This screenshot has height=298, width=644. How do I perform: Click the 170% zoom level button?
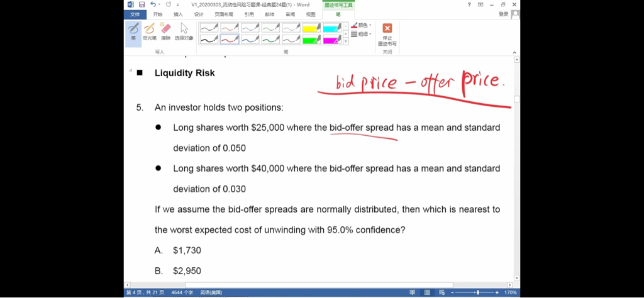[510, 292]
